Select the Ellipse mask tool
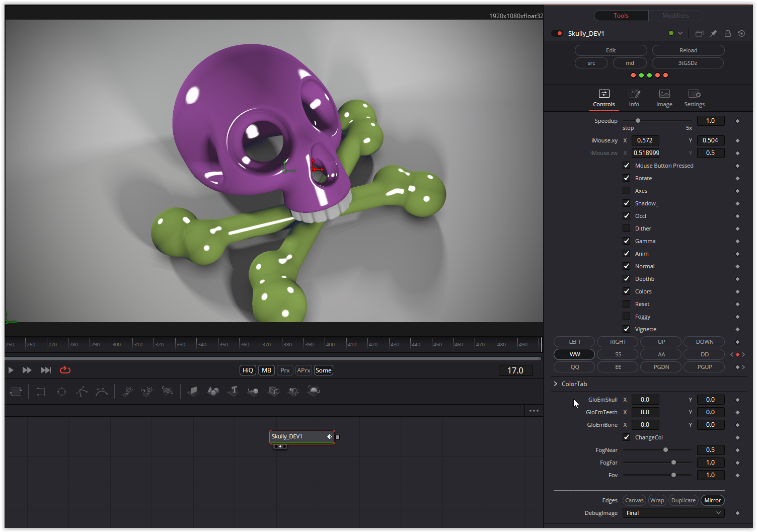 [61, 392]
